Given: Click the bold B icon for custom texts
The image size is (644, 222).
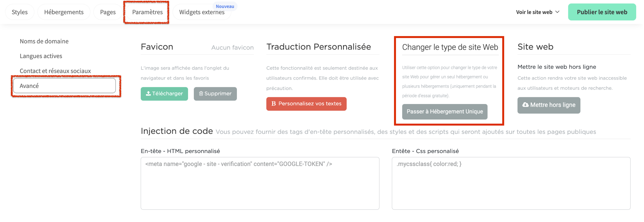Looking at the screenshot, I should coord(273,104).
